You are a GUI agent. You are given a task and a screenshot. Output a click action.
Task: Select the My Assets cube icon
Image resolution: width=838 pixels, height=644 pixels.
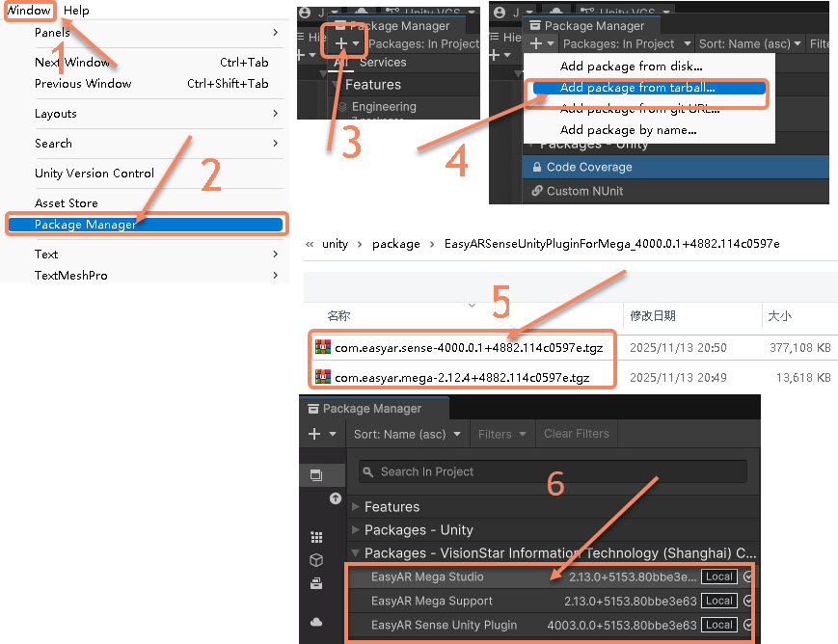(x=316, y=559)
